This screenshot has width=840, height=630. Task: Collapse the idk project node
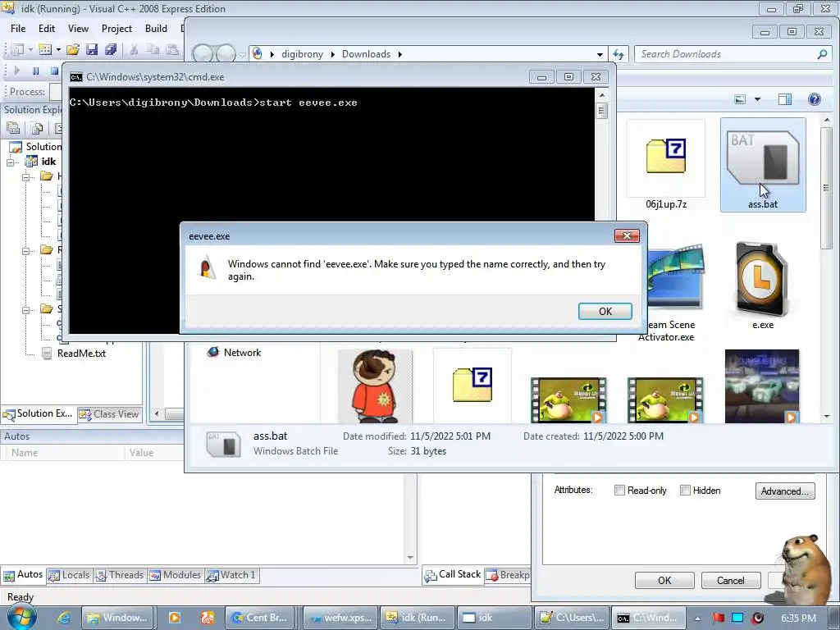10,162
